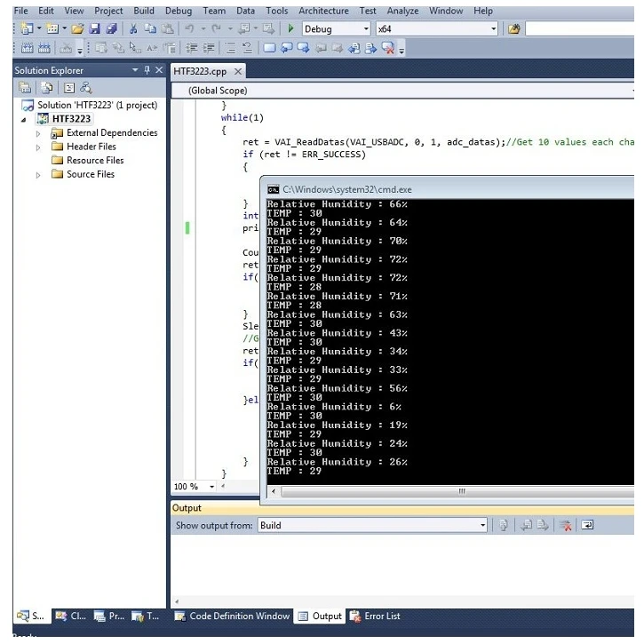The height and width of the screenshot is (644, 644).
Task: Click the Open File folder icon
Action: (77, 29)
